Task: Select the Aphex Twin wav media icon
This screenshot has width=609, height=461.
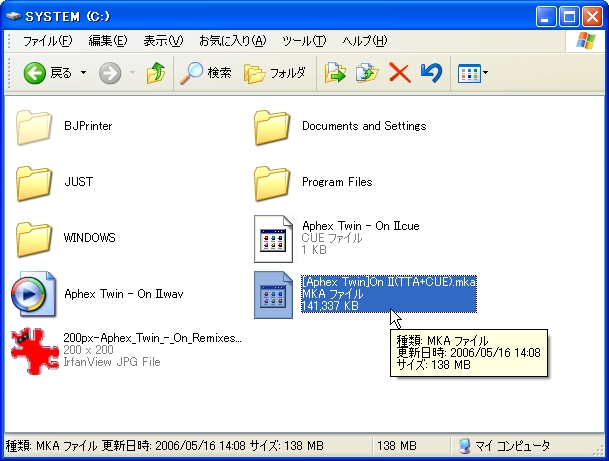Action: tap(34, 294)
